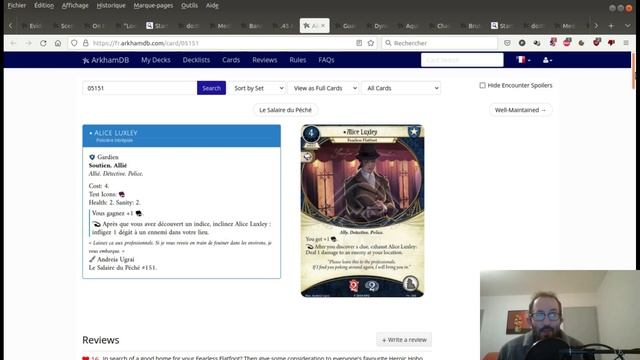Go back with the browser back arrow
The image size is (640, 360).
(13, 43)
